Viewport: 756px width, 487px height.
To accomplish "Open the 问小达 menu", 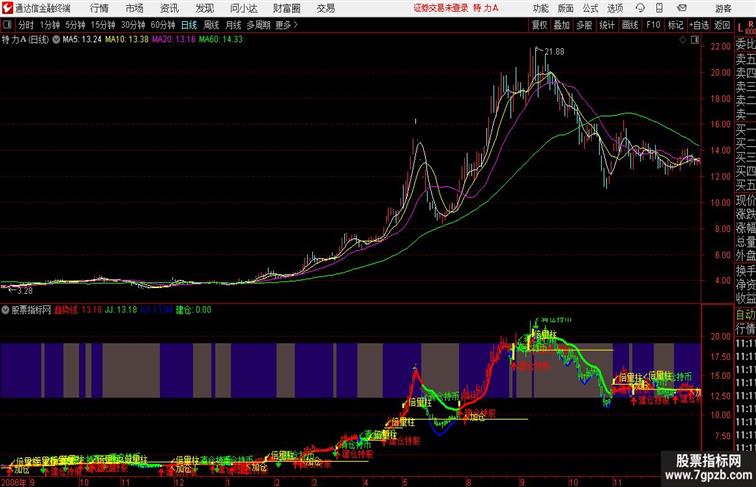I will pyautogui.click(x=243, y=8).
